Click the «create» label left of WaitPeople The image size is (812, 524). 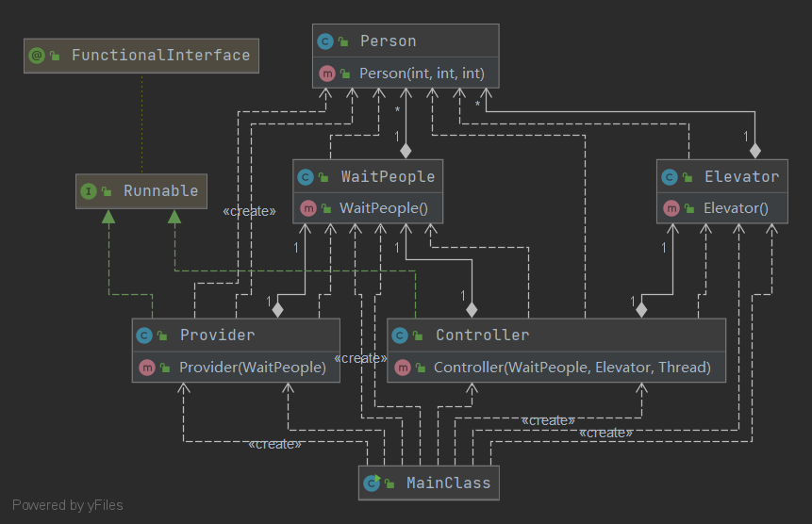pos(249,211)
